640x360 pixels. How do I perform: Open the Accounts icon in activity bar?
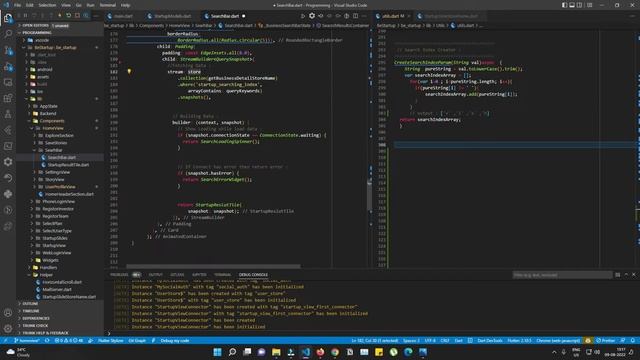pyautogui.click(x=8, y=313)
